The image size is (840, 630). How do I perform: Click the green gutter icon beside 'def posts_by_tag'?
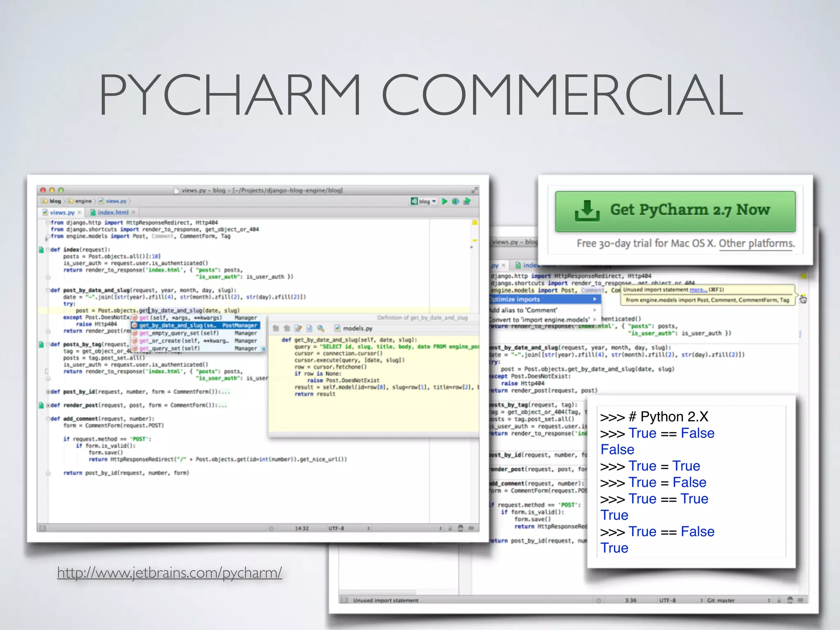point(41,344)
